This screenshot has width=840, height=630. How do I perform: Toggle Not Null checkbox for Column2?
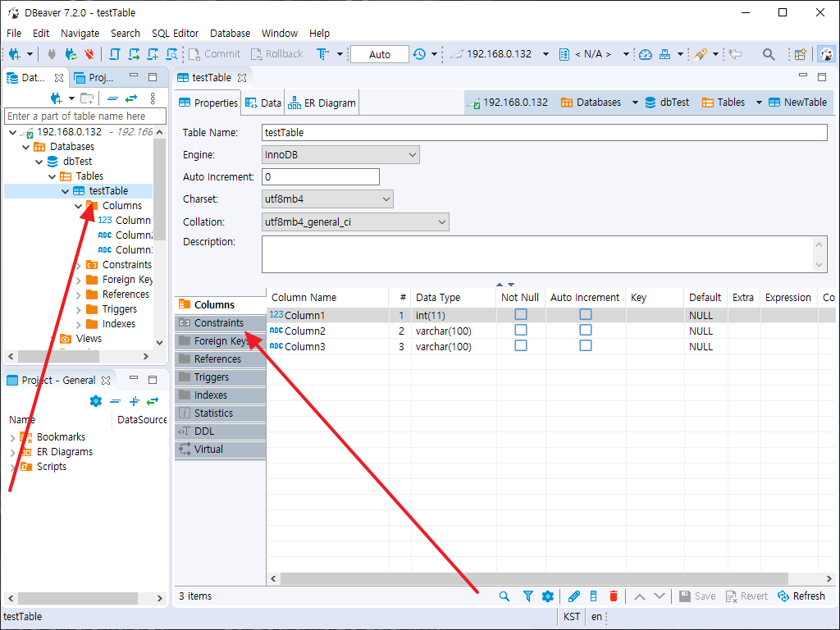click(x=521, y=330)
